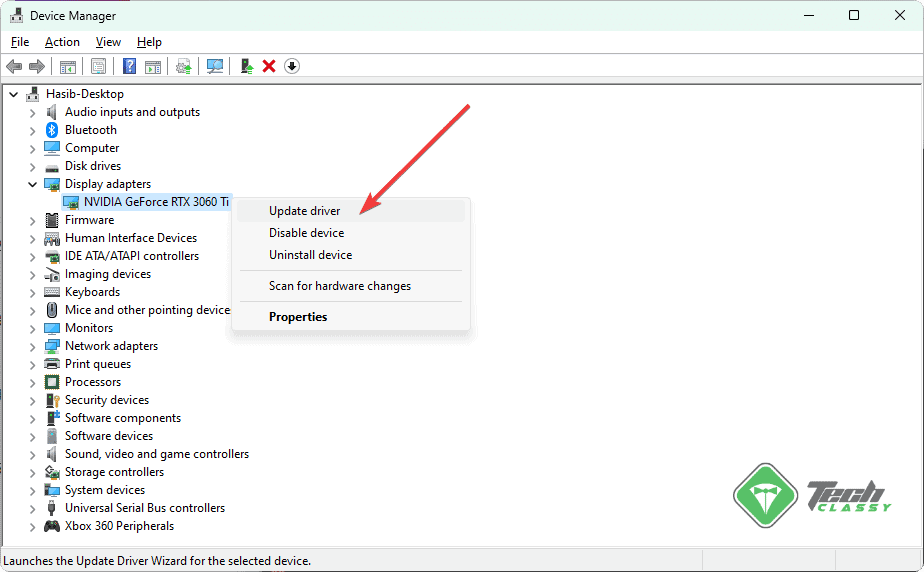Image resolution: width=924 pixels, height=572 pixels.
Task: Click the Security devices key icon
Action: (x=52, y=400)
